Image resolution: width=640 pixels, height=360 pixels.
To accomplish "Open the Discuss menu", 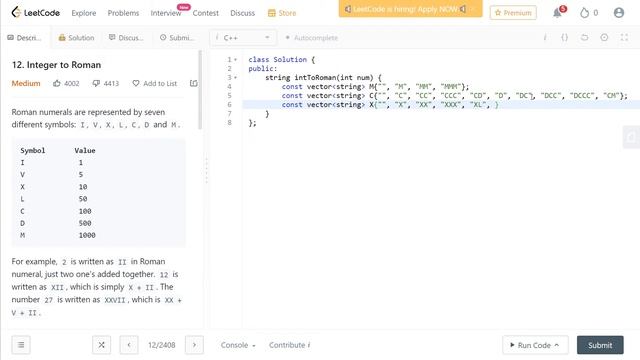I will (x=242, y=13).
